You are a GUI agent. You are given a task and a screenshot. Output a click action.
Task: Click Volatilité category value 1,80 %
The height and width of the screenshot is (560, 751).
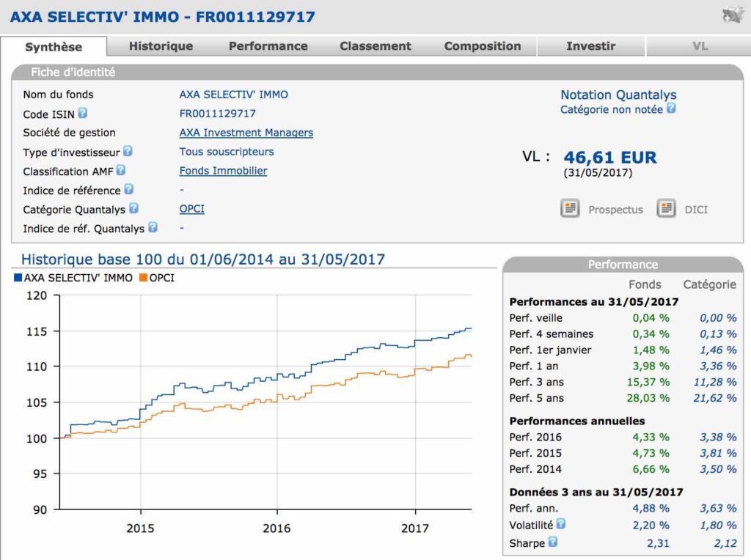[x=718, y=525]
